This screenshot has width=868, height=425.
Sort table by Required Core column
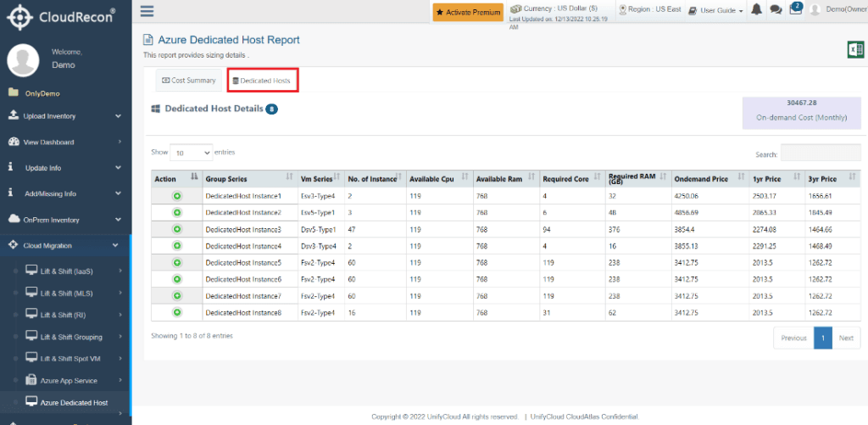(x=572, y=178)
